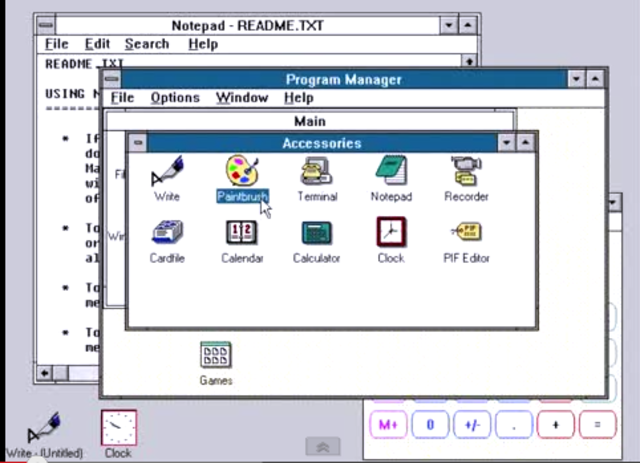
Task: Open Notepad File menu
Action: (x=57, y=44)
